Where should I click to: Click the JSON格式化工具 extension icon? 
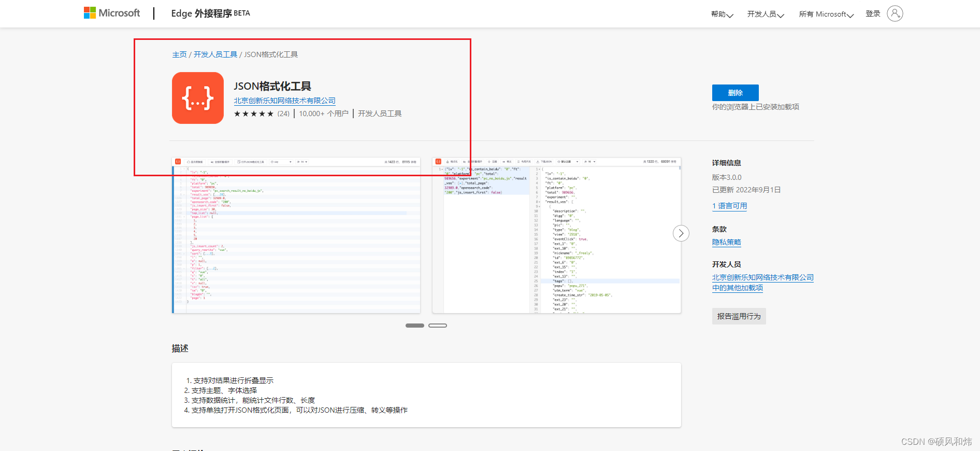tap(198, 98)
